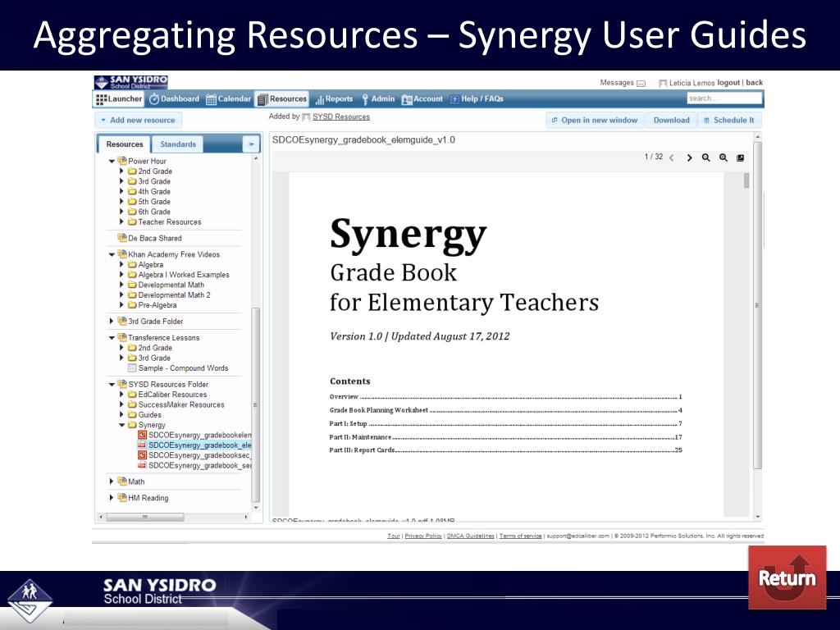Expand the Algebra folder
Viewport: 840px width, 630px height.
tap(121, 265)
